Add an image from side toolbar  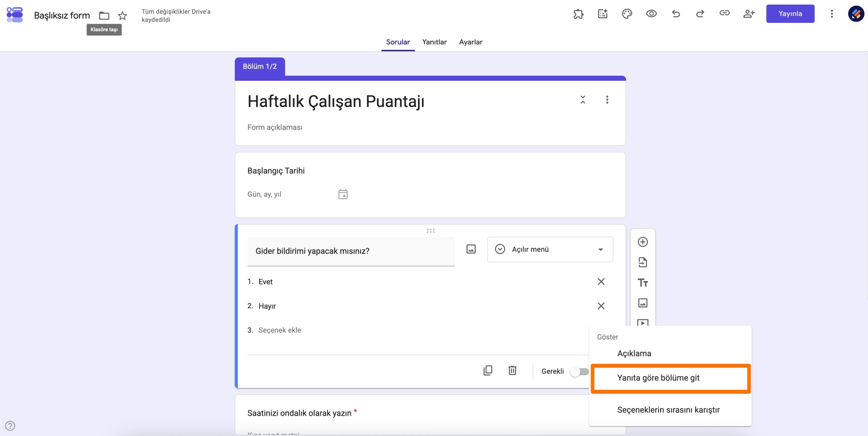coord(643,303)
